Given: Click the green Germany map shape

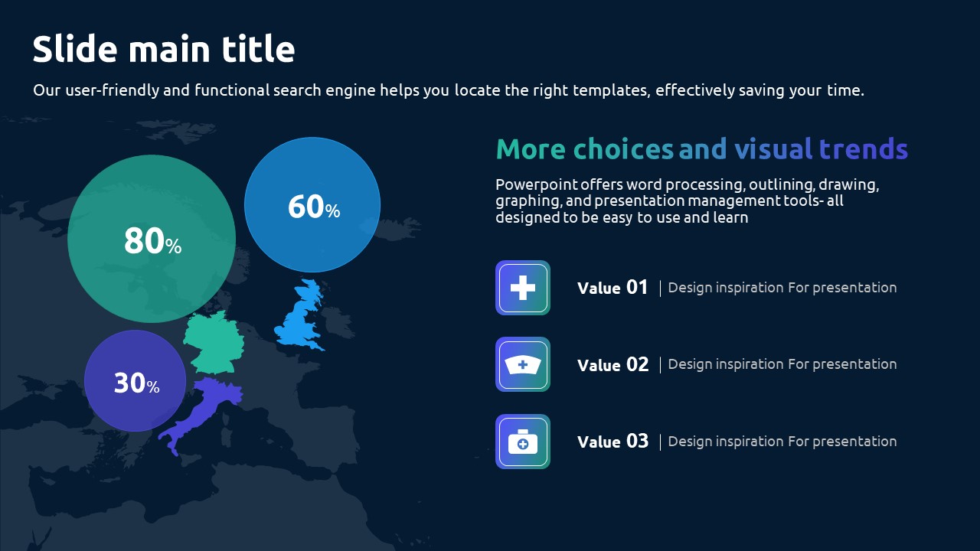Looking at the screenshot, I should coord(214,342).
